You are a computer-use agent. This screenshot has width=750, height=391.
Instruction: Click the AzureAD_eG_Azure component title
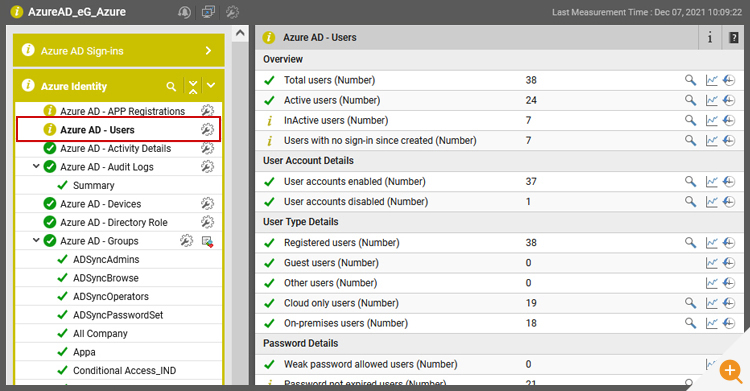pyautogui.click(x=77, y=12)
